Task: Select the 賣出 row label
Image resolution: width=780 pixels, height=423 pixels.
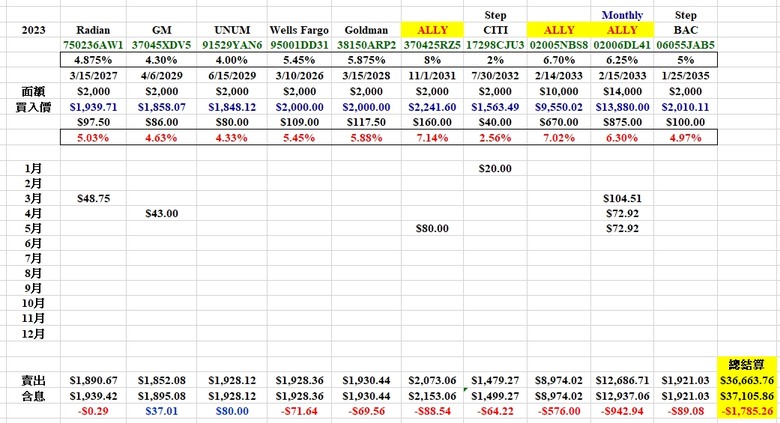Action: pyautogui.click(x=33, y=381)
